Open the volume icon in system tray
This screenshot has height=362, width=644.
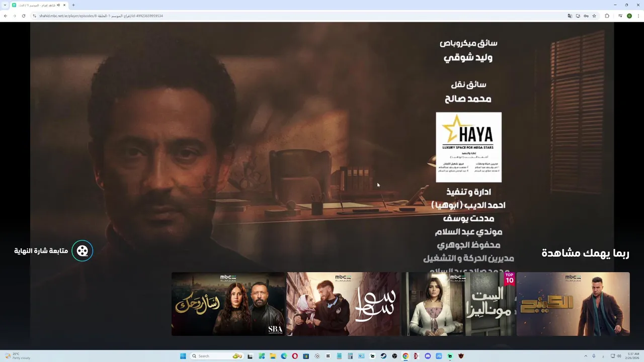pos(619,356)
